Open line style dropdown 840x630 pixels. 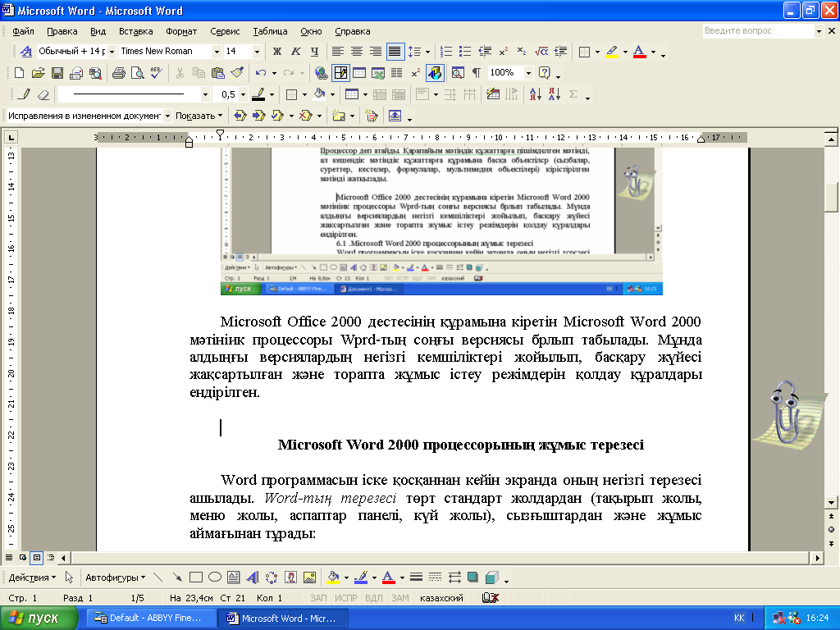[205, 95]
